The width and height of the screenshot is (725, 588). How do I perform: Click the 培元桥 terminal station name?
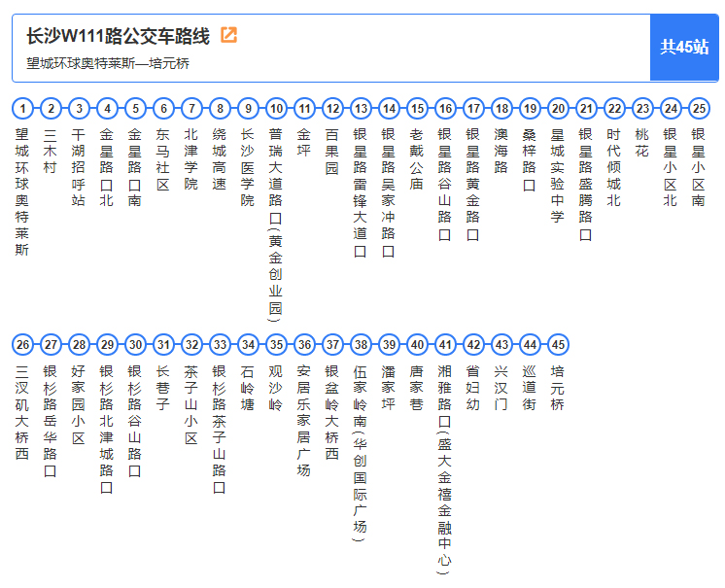(558, 388)
